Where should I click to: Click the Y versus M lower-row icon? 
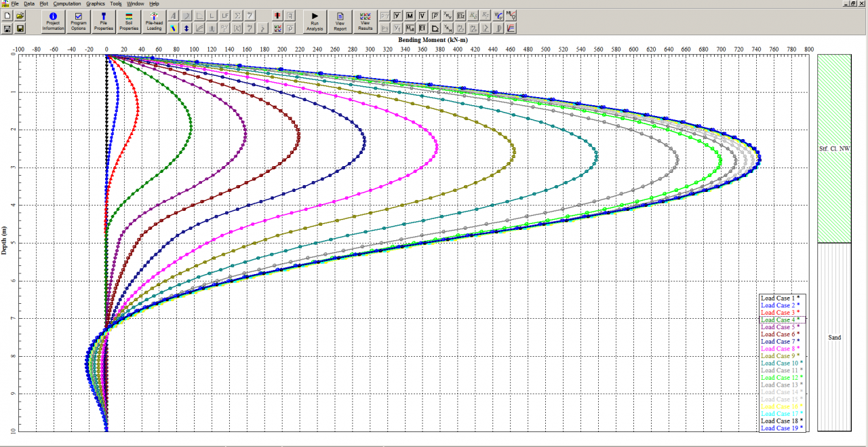[x=448, y=28]
